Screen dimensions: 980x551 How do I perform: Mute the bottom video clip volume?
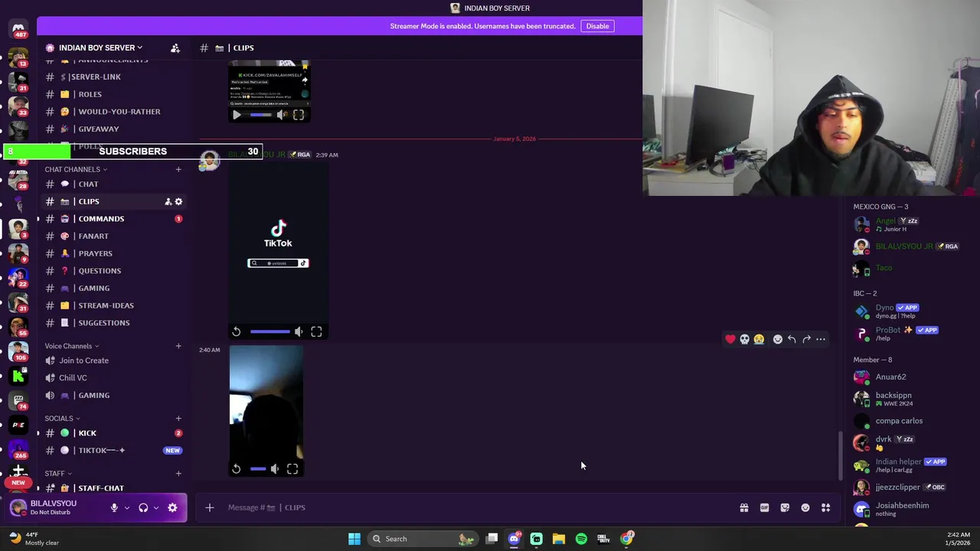coord(275,469)
